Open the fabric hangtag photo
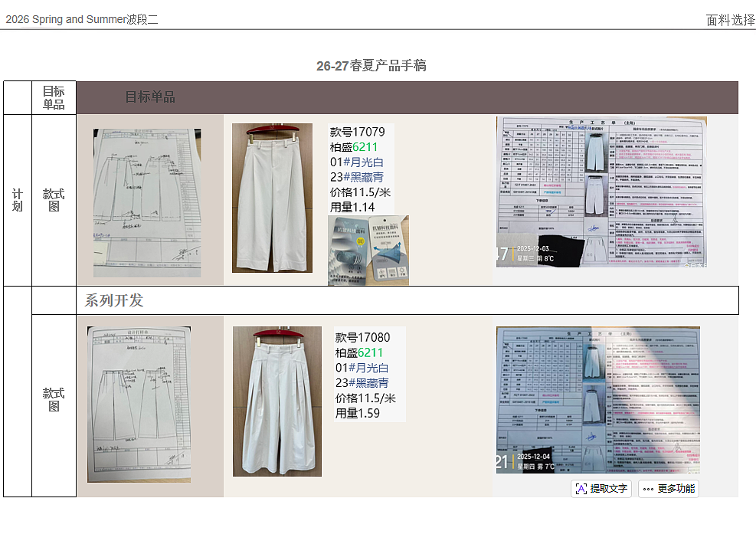 click(368, 250)
